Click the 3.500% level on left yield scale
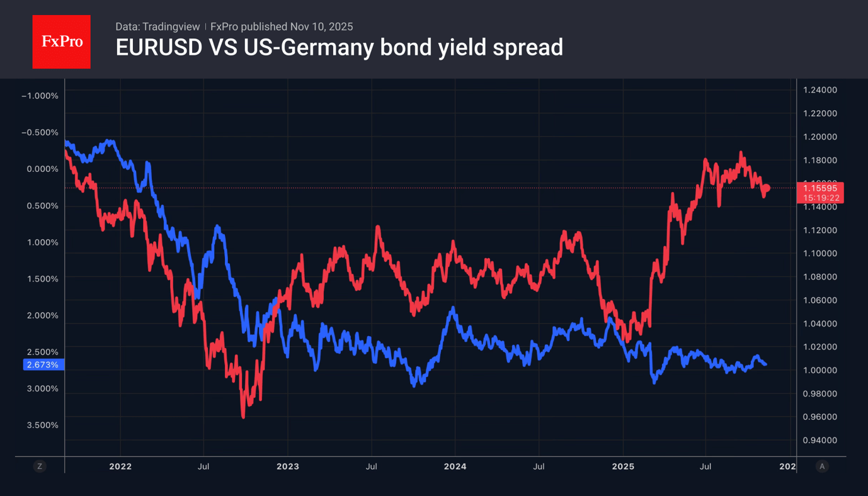 [43, 425]
